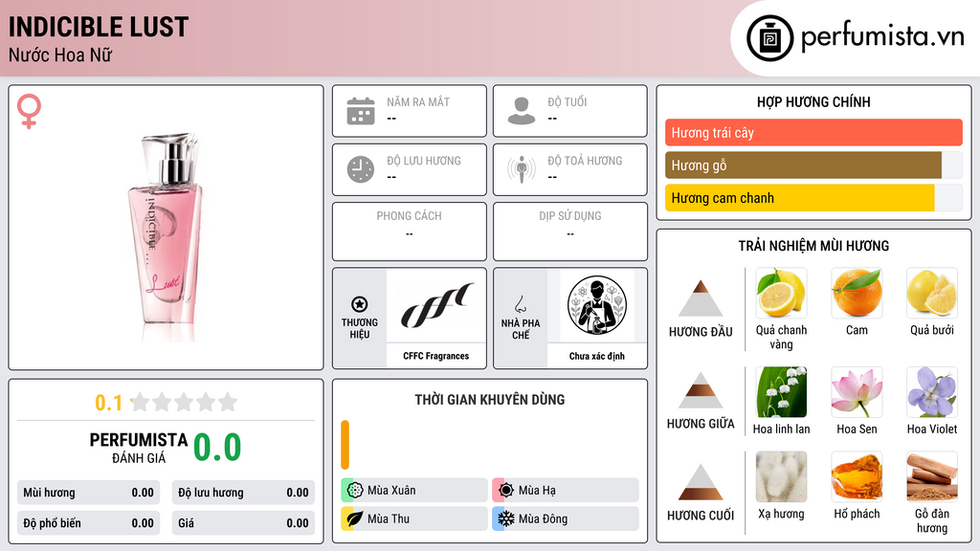This screenshot has width=980, height=551.
Task: Click the Mùa Xuân flower icon
Action: point(355,491)
